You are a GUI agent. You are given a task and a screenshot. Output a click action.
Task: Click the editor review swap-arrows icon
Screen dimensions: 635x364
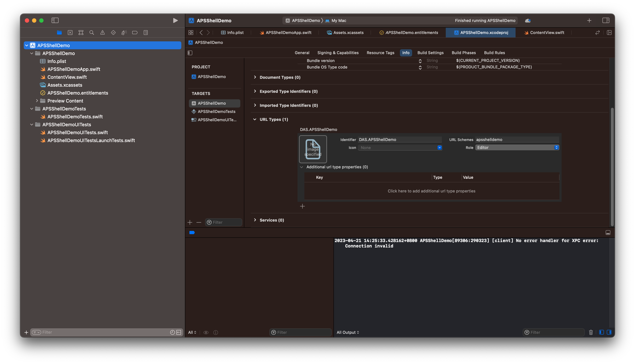tap(598, 33)
